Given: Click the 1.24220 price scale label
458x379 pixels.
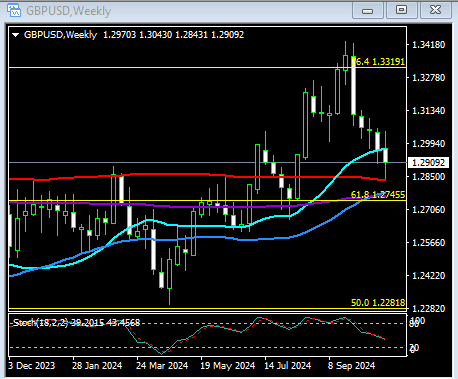Looking at the screenshot, I should click(x=429, y=276).
